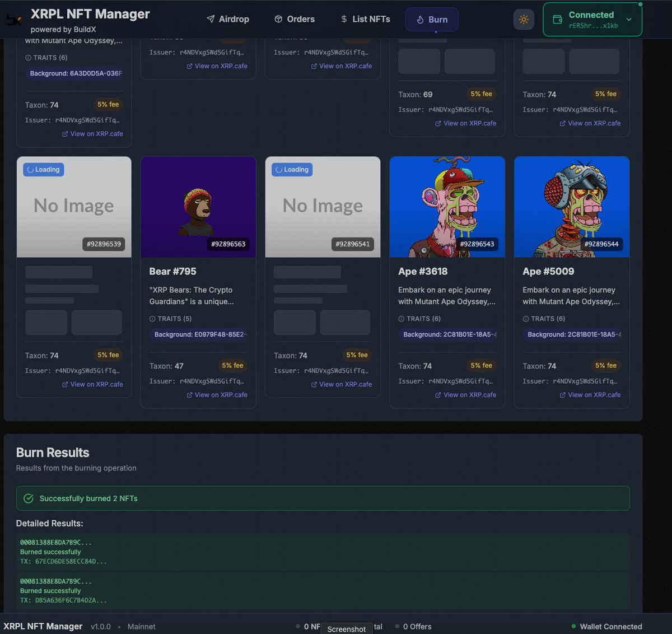Screen dimensions: 672x634
Task: Click the BuildX logo icon
Action: click(14, 20)
